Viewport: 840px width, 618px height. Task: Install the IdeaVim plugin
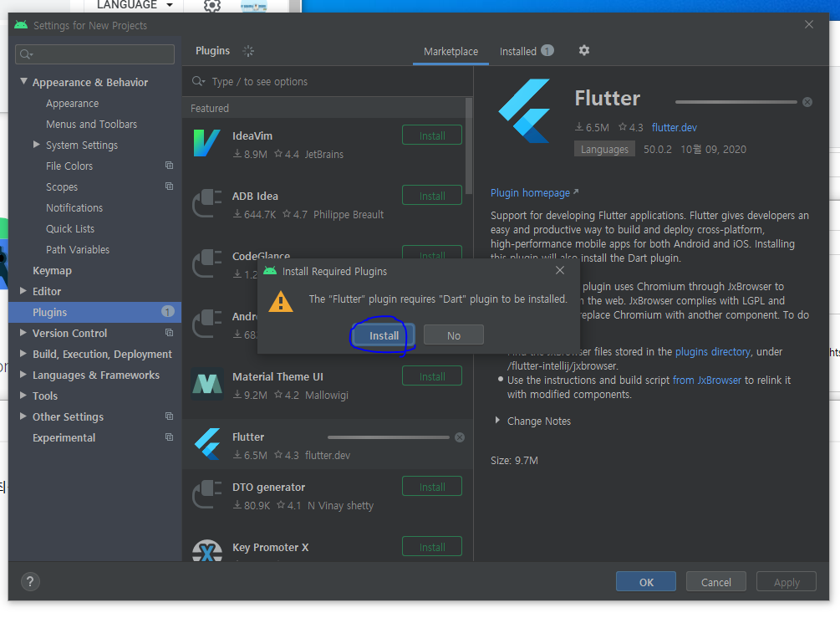coord(432,135)
